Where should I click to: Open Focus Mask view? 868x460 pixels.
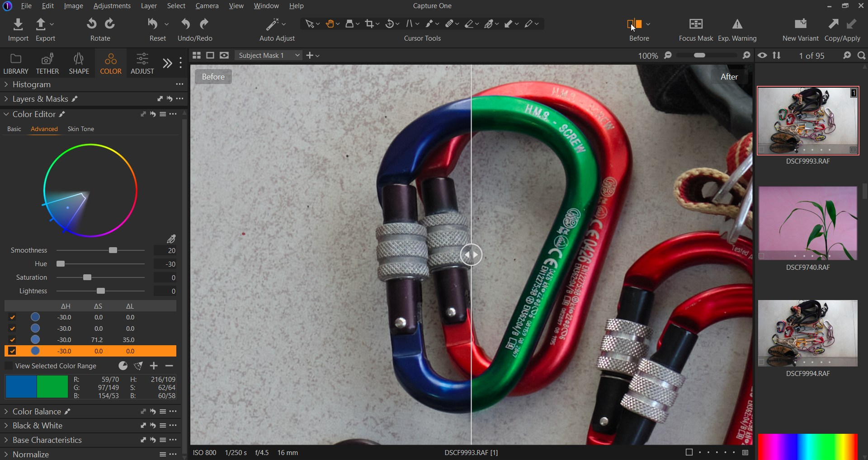[695, 24]
